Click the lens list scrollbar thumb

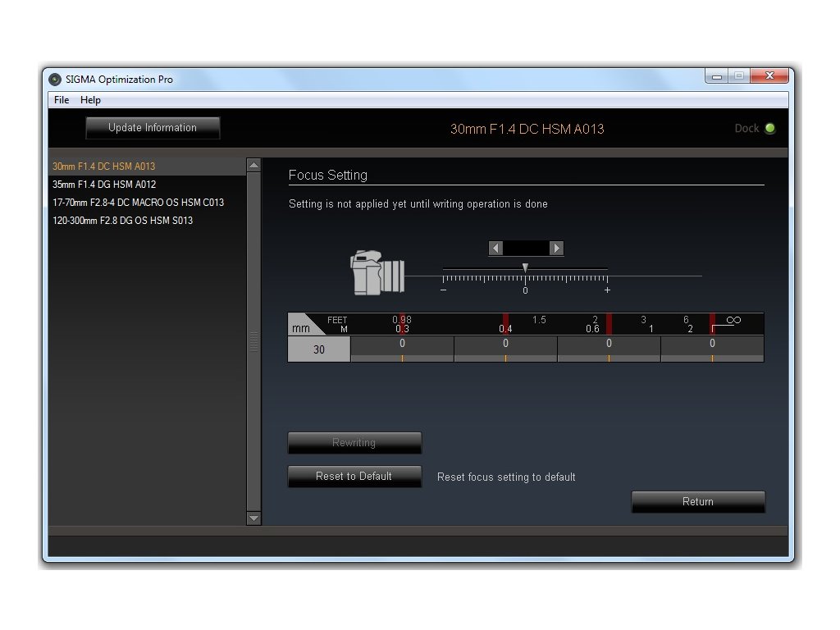pos(254,342)
